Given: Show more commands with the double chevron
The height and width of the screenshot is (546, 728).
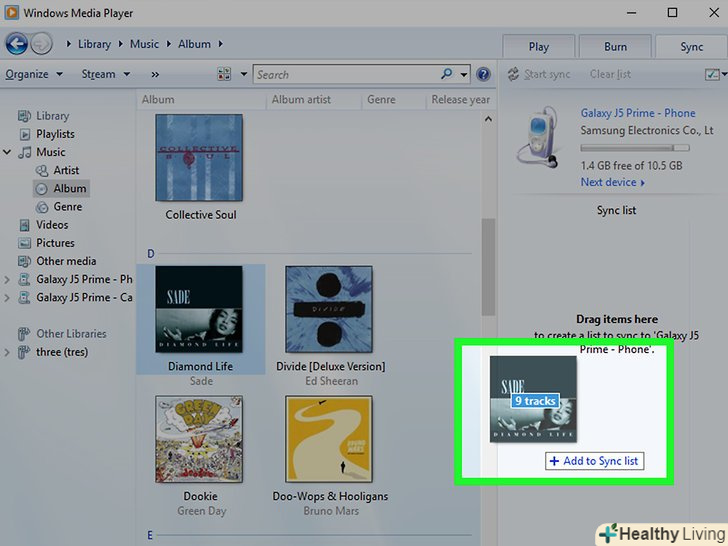Looking at the screenshot, I should click(x=155, y=74).
